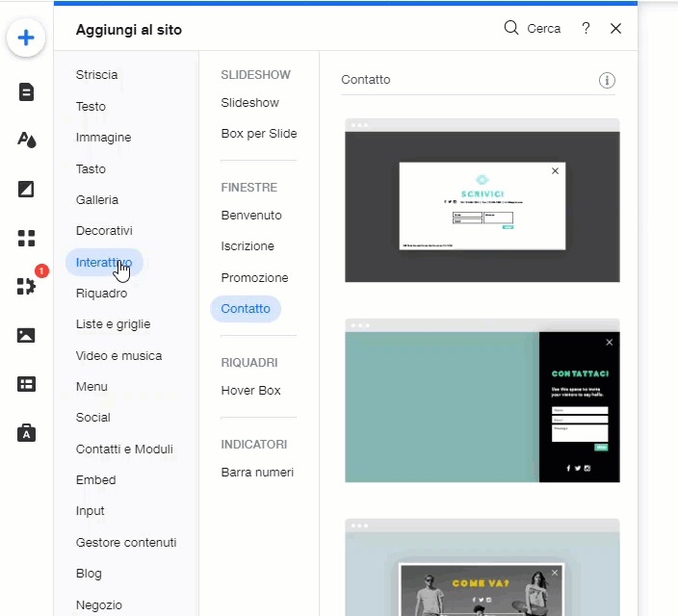678x616 pixels.
Task: Open the Pages menu icon in sidebar
Action: (26, 91)
